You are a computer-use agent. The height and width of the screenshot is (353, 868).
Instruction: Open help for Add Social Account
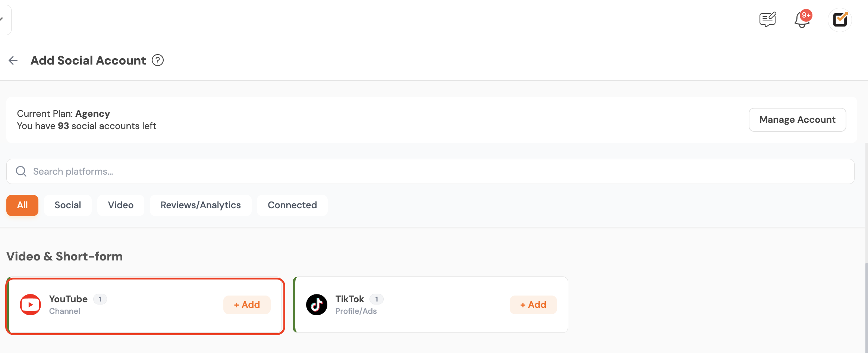pyautogui.click(x=158, y=60)
